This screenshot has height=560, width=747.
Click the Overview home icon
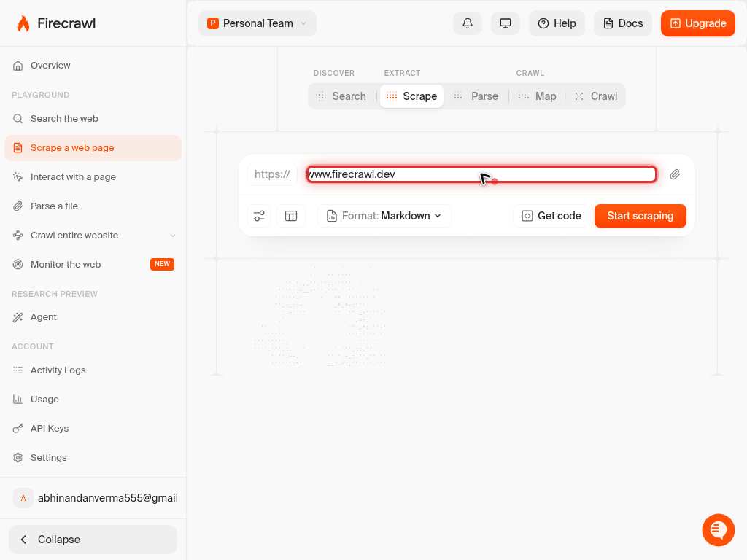point(18,66)
